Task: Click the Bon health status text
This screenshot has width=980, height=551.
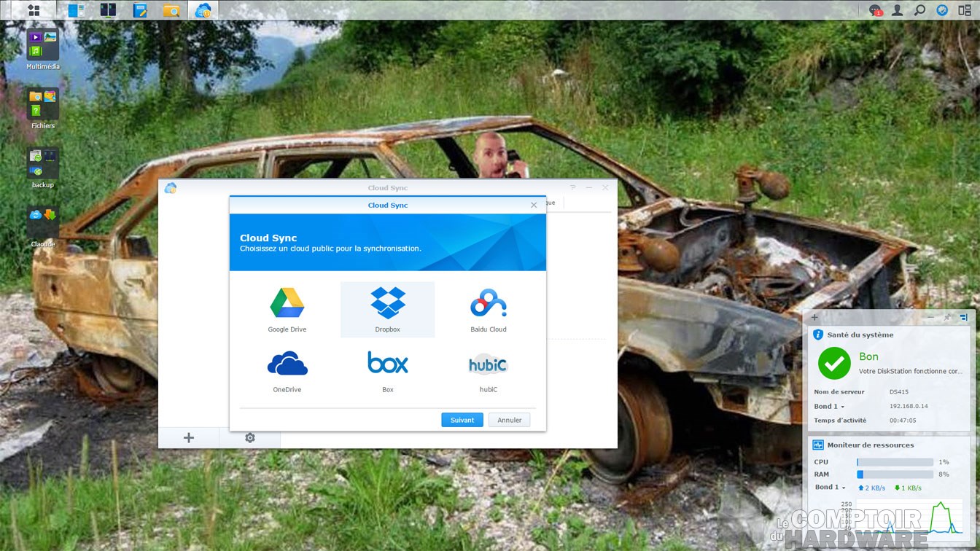Action: 868,356
